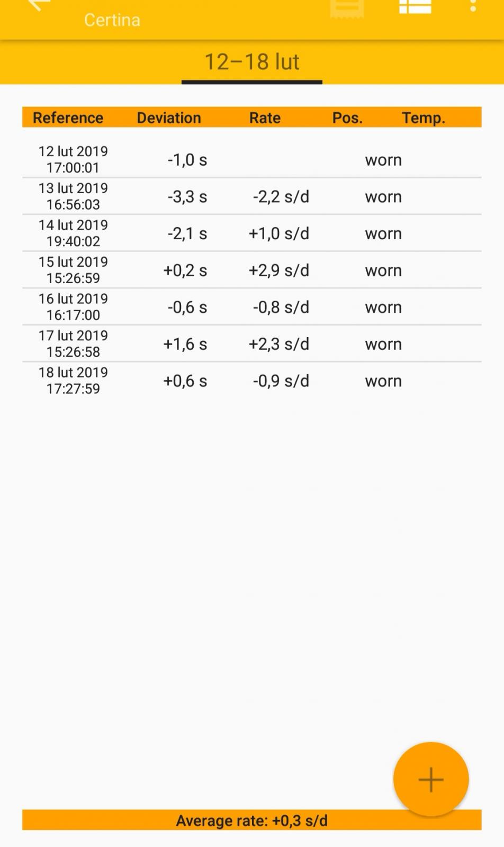Screen dimensions: 504x847
Task: Tap the back arrow icon
Action: 38,4
